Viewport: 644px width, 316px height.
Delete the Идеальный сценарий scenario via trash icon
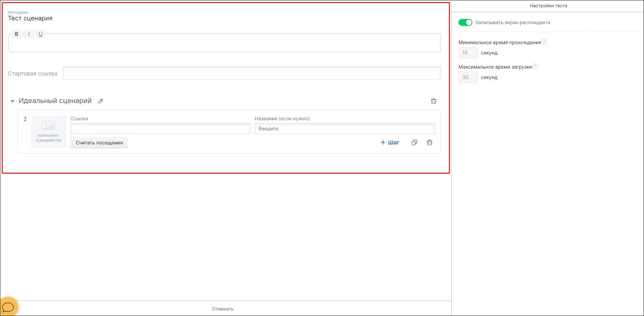point(434,101)
